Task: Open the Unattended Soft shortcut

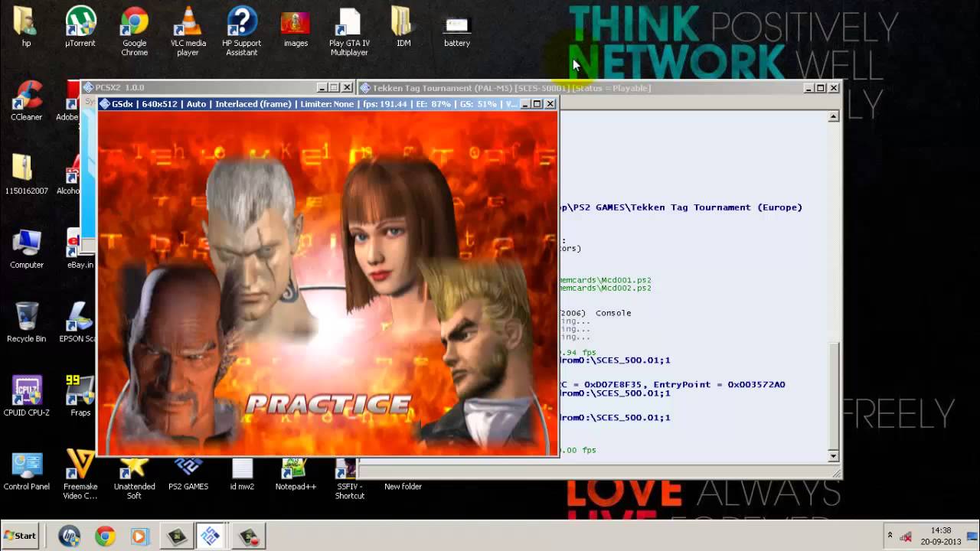Action: click(x=134, y=475)
